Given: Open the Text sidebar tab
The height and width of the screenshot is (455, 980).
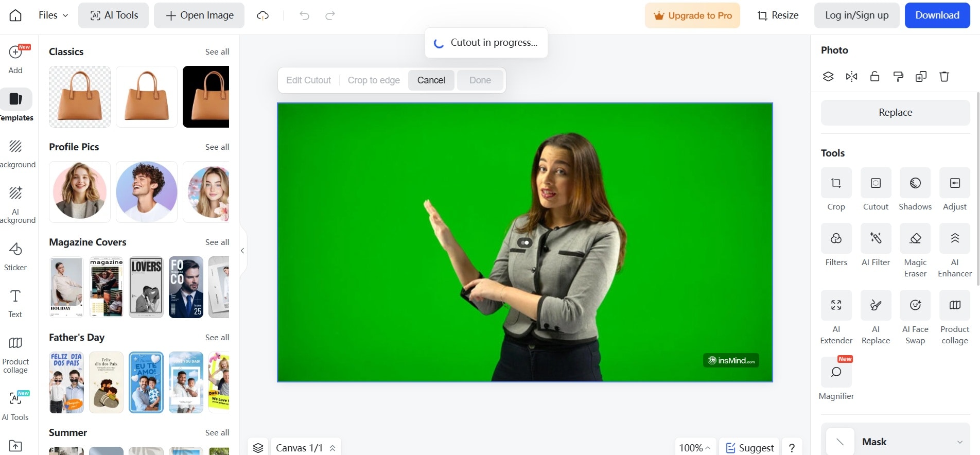Looking at the screenshot, I should tap(15, 303).
